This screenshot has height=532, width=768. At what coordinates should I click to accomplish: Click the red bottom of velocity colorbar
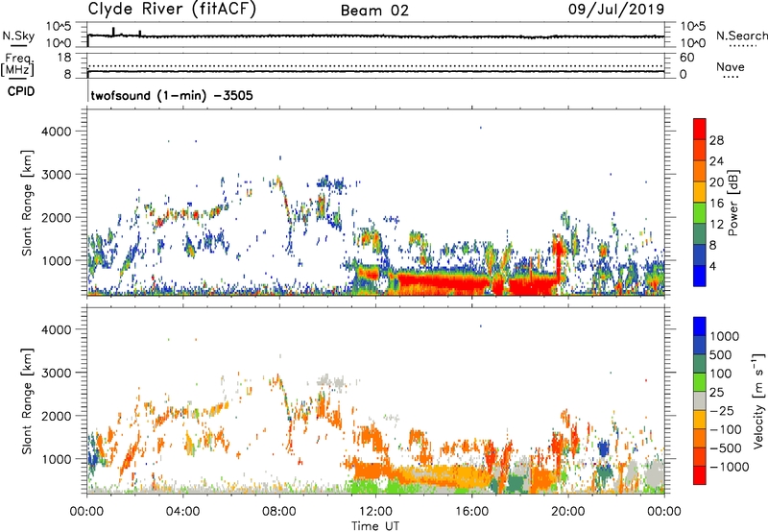coord(700,475)
